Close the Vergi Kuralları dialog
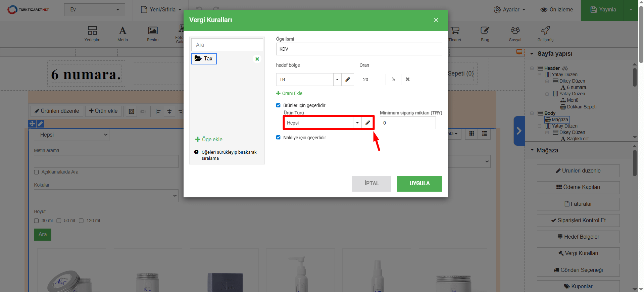Viewport: 644px width, 292px height. click(436, 20)
